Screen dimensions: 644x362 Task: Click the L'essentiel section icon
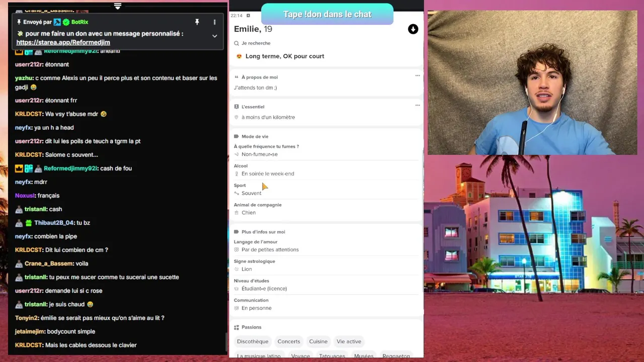[236, 107]
